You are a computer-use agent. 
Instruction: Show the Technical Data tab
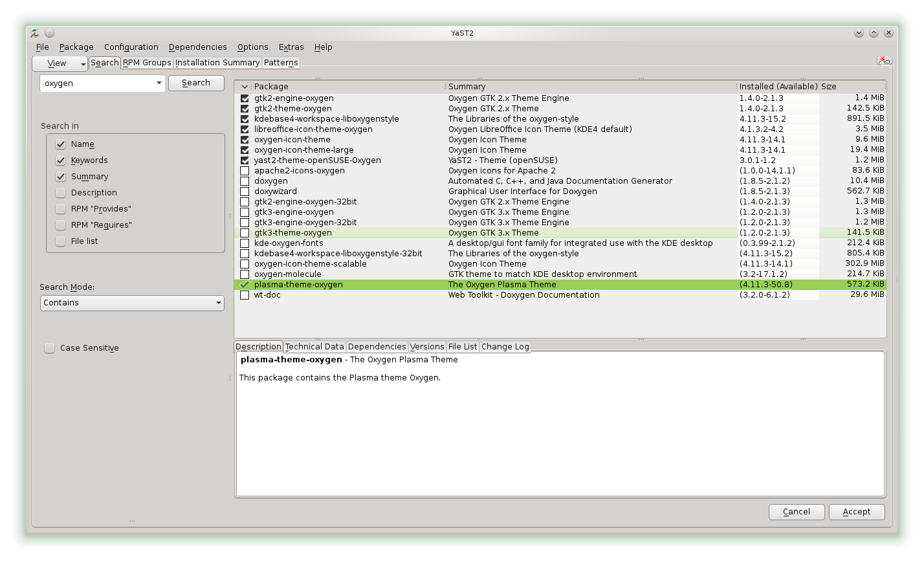coord(314,347)
